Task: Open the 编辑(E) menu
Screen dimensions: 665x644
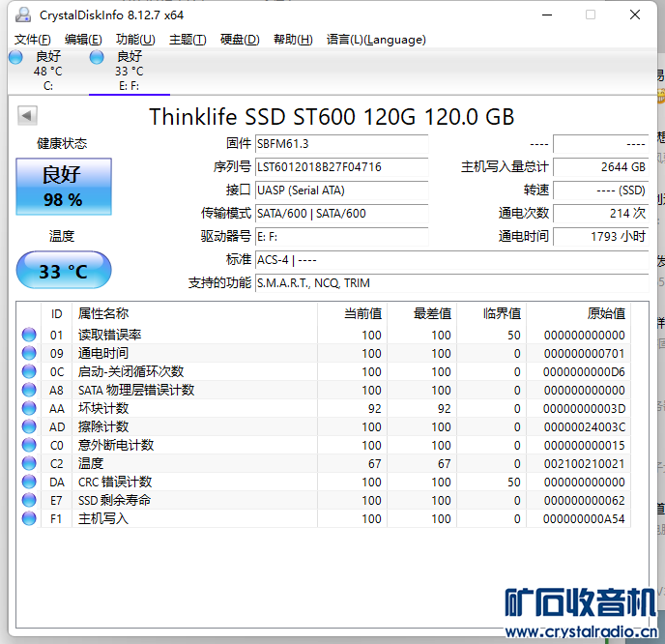Action: pos(83,40)
